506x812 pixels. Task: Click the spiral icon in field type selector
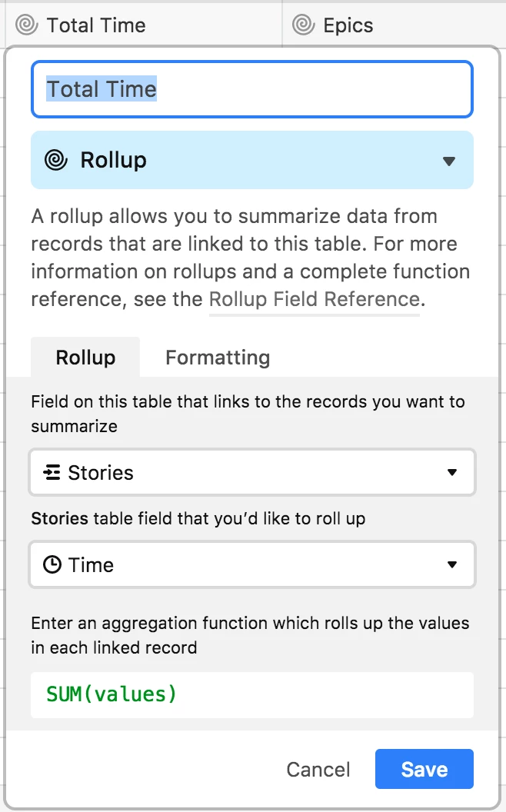tap(55, 161)
